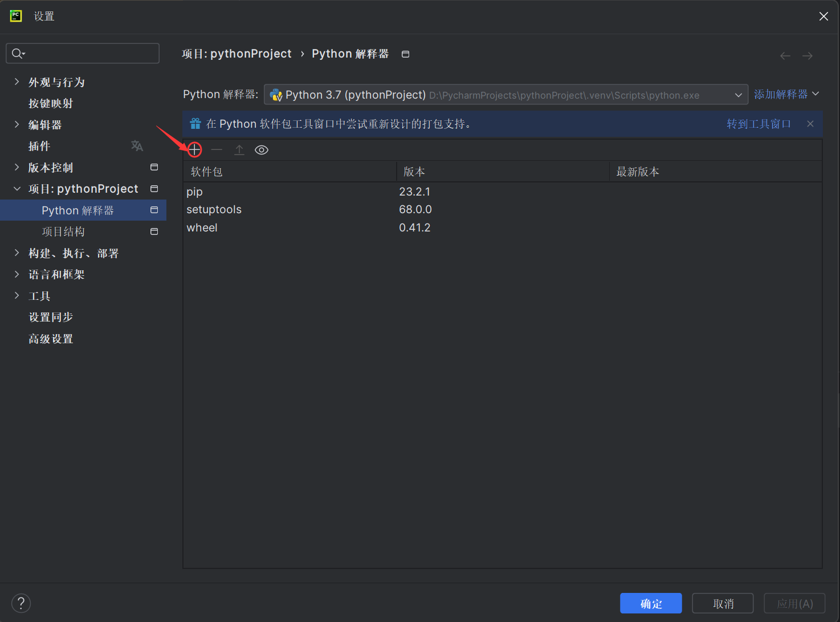Click the 确定 button
This screenshot has height=622, width=840.
point(651,603)
